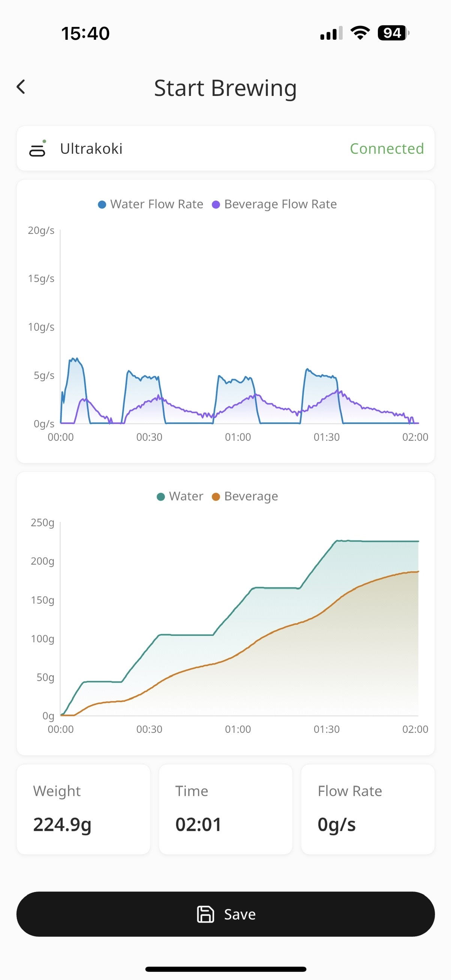The height and width of the screenshot is (980, 451).
Task: Tap the orange Beverage legend marker
Action: 216,496
